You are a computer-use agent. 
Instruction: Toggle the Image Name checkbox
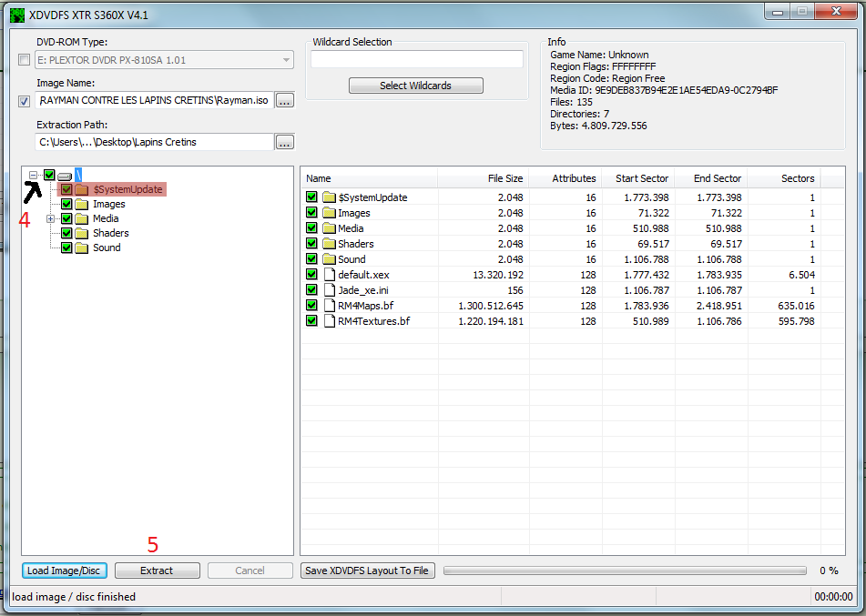(25, 101)
